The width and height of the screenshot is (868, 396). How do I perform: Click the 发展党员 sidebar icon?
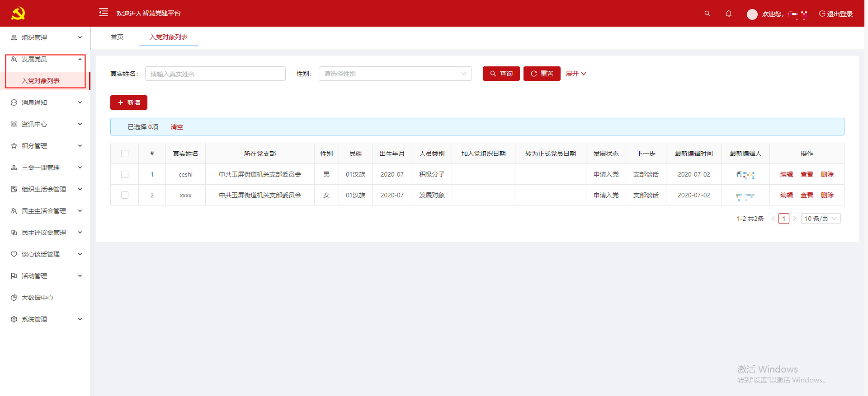pyautogui.click(x=14, y=59)
